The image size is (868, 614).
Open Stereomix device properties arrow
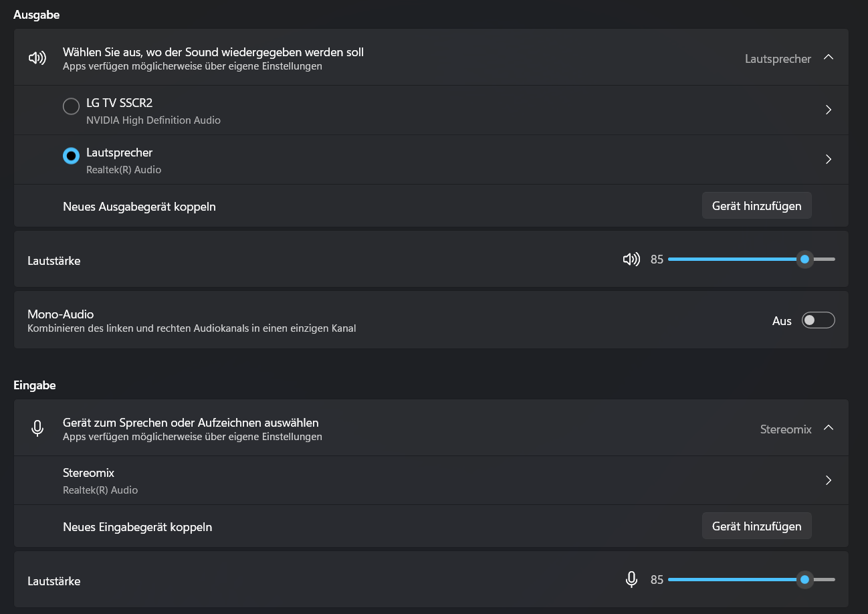tap(828, 480)
